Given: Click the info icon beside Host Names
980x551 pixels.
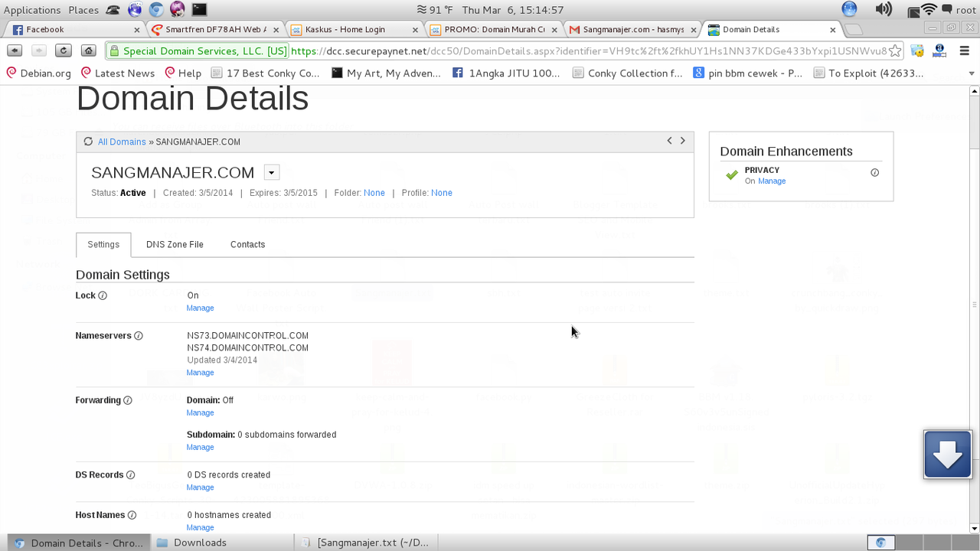Looking at the screenshot, I should coord(132,516).
